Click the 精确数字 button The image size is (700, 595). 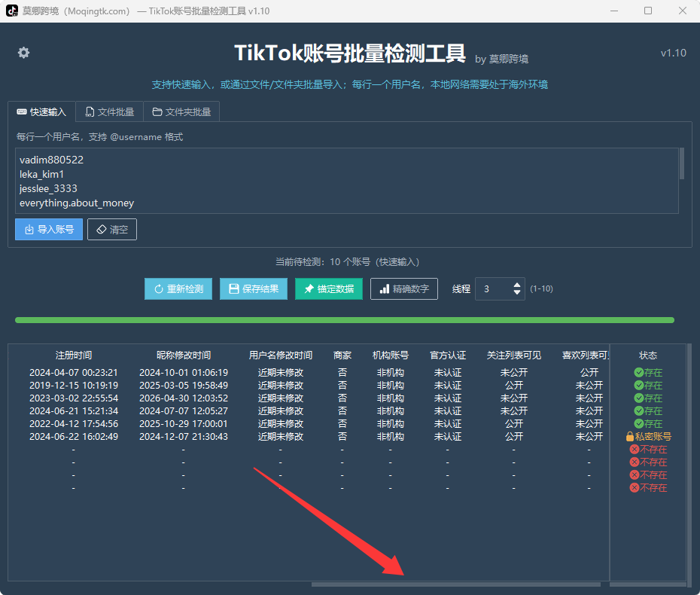pyautogui.click(x=404, y=289)
